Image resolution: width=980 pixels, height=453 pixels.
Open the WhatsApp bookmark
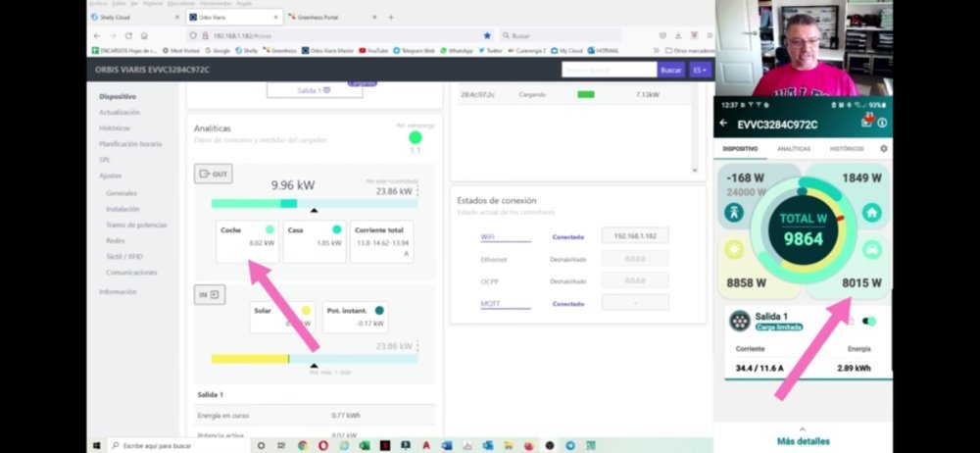click(457, 51)
